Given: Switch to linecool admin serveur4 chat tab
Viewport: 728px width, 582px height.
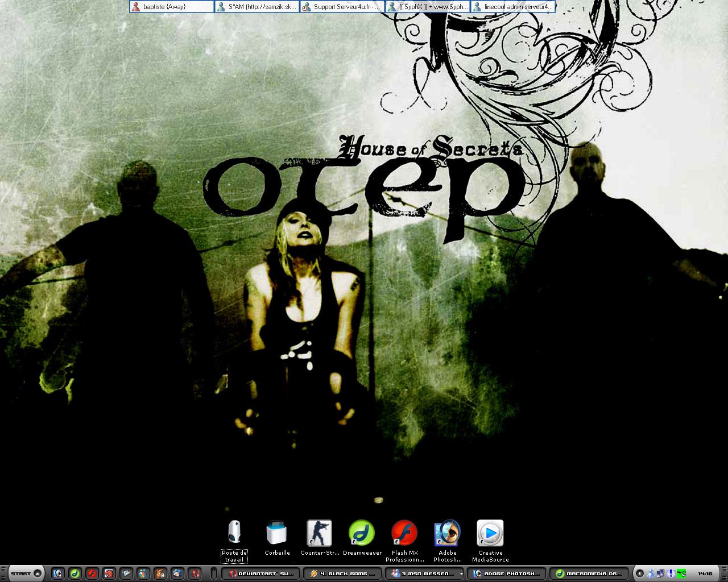Looking at the screenshot, I should (x=513, y=7).
